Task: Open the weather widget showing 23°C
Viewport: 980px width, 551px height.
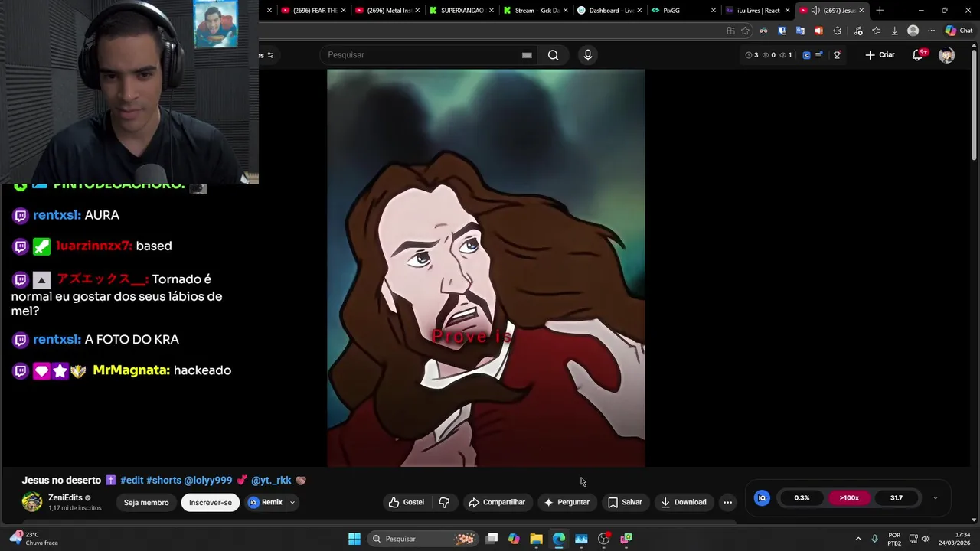Action: pyautogui.click(x=34, y=538)
